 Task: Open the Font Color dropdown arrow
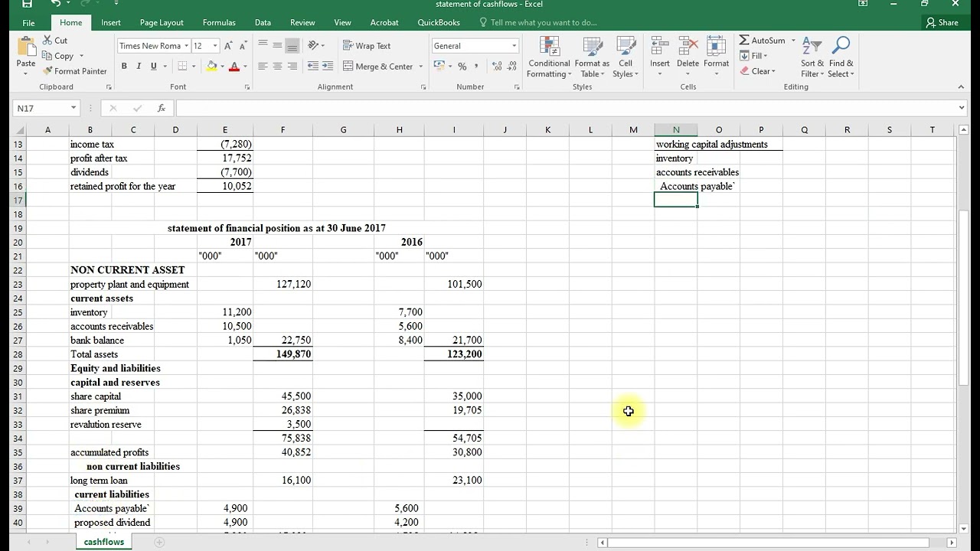pos(245,67)
